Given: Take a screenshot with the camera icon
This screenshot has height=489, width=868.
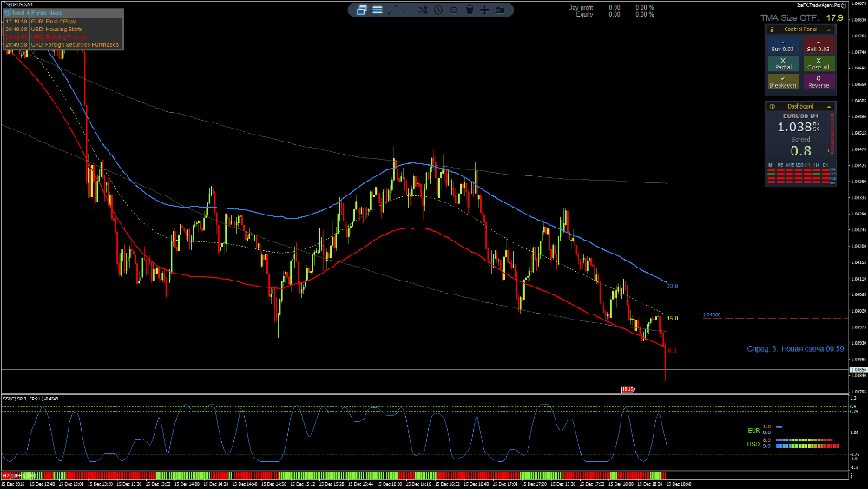Looking at the screenshot, I should (x=500, y=10).
